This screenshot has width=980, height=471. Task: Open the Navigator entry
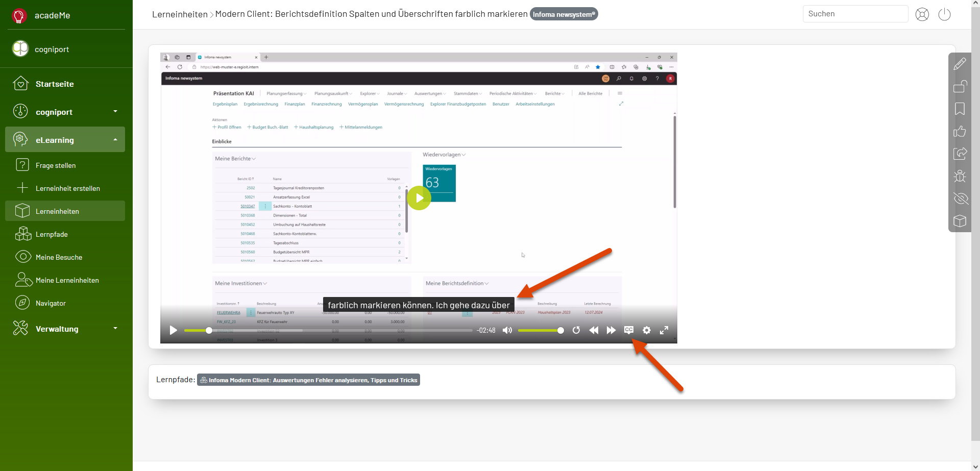(x=51, y=303)
